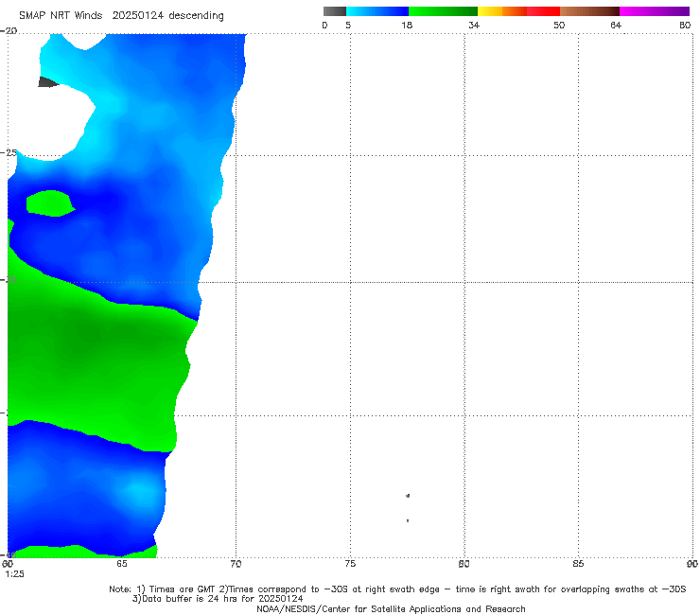Click the cyan-to-blue segment of the color scale

(377, 11)
